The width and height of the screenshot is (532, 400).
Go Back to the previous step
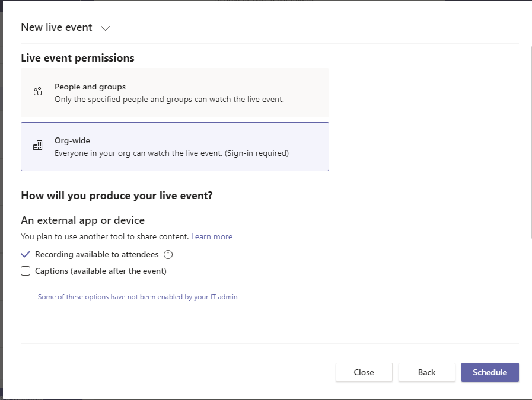click(426, 372)
